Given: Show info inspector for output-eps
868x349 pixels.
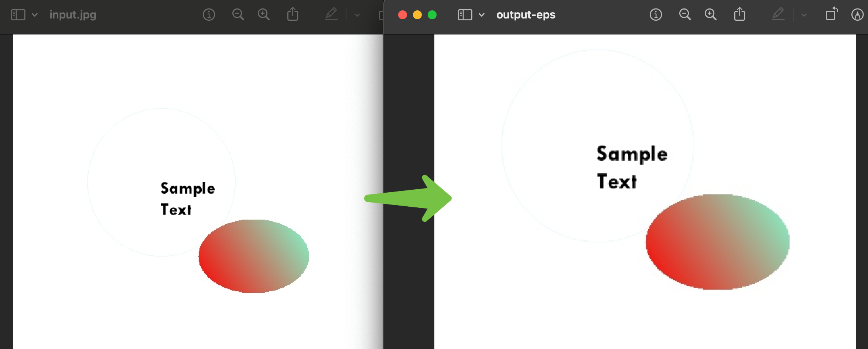Looking at the screenshot, I should pos(656,15).
